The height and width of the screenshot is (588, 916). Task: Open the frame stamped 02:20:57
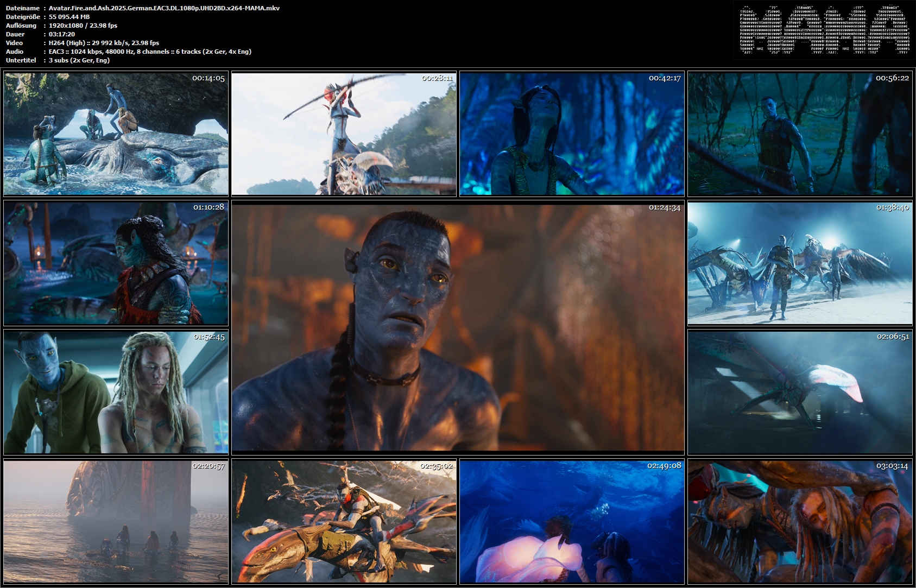pyautogui.click(x=116, y=521)
